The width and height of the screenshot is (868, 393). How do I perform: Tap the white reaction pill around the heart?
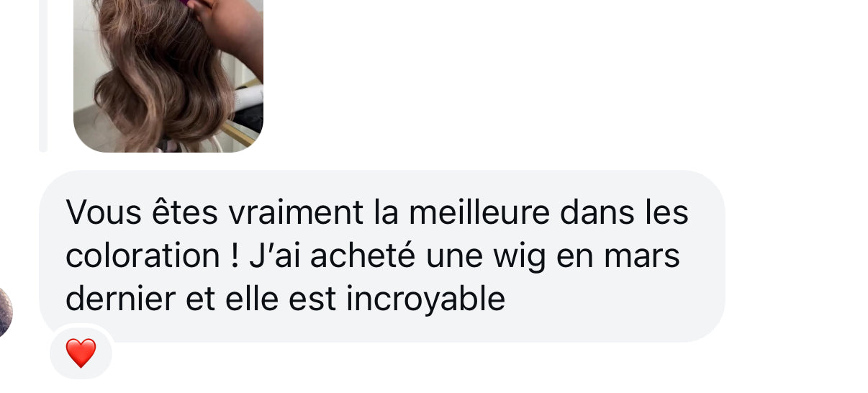click(x=81, y=353)
